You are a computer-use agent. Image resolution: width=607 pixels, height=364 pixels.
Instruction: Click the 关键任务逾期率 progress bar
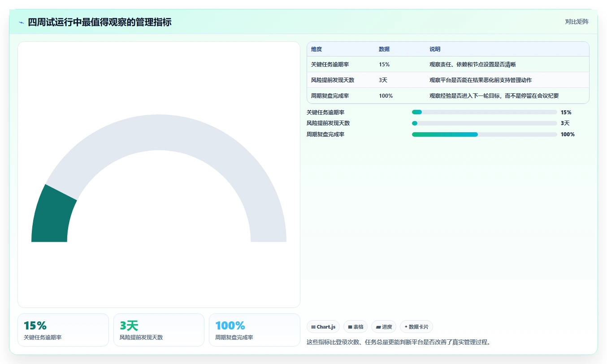click(485, 112)
